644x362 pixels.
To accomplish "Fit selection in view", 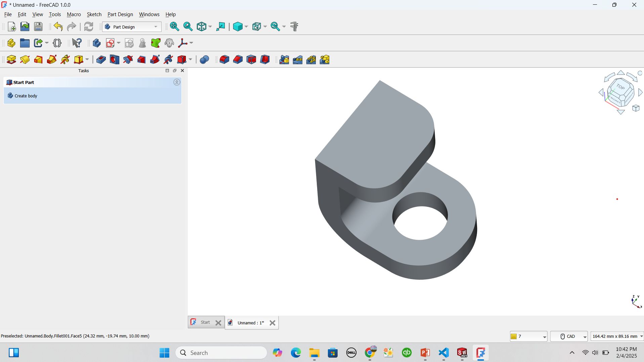I will pyautogui.click(x=188, y=27).
